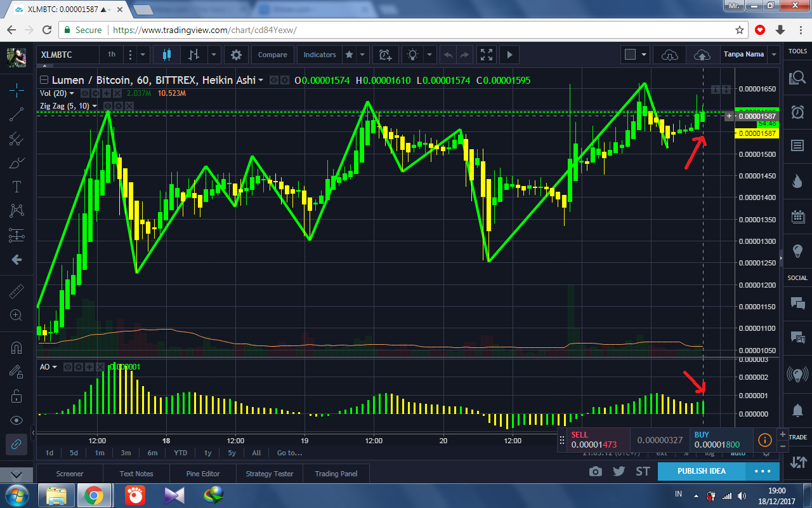Screen dimensions: 812x508
Task: Open chart properties gear icon
Action: pyautogui.click(x=237, y=55)
